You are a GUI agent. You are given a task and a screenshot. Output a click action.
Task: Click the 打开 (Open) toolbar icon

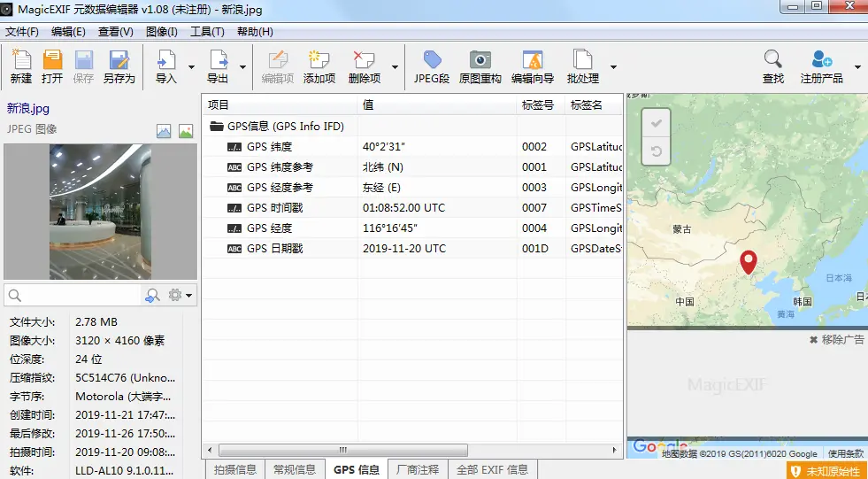click(52, 59)
